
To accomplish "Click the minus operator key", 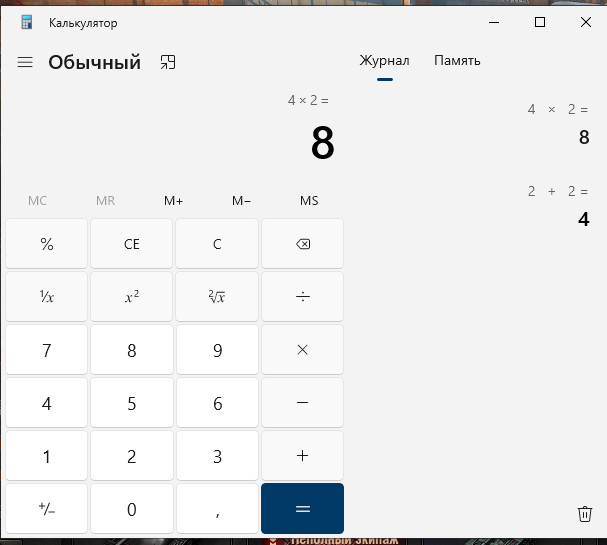I will tap(302, 403).
